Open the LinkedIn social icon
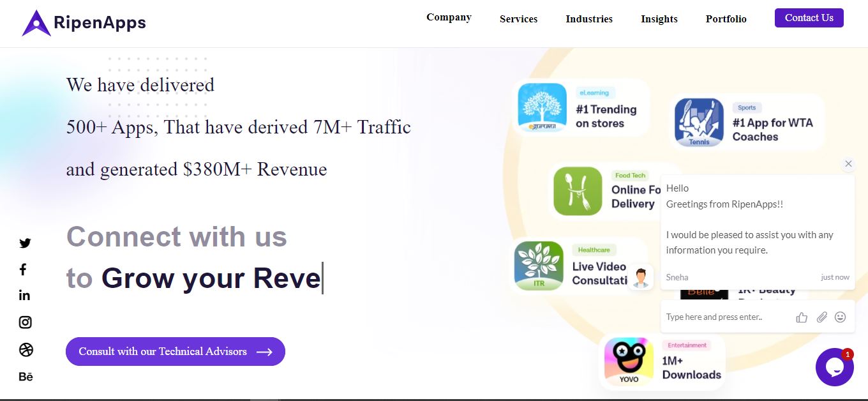This screenshot has width=868, height=401. [25, 295]
